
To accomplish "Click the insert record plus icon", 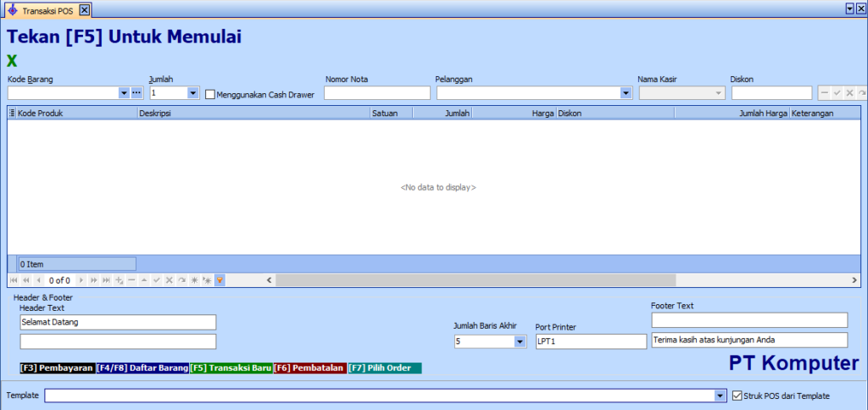I will pos(119,280).
